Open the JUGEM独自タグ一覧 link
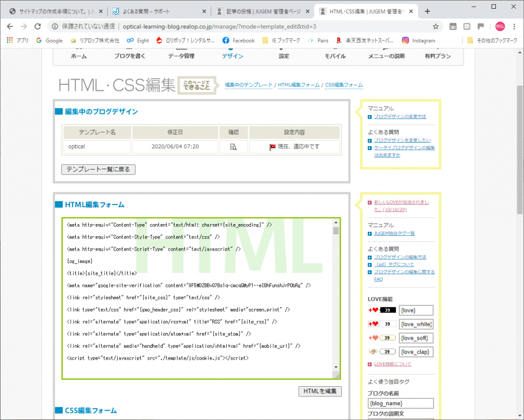 pyautogui.click(x=395, y=233)
